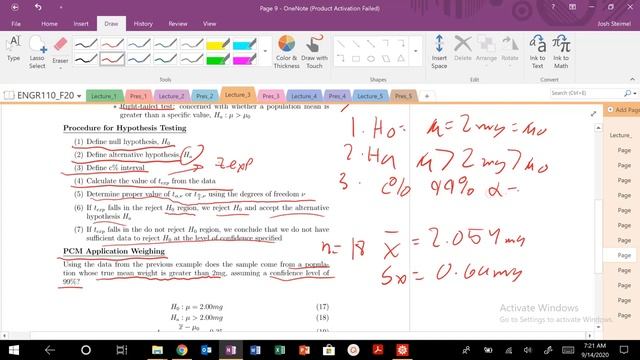
Task: Click the Delete button in Edit group
Action: click(463, 49)
